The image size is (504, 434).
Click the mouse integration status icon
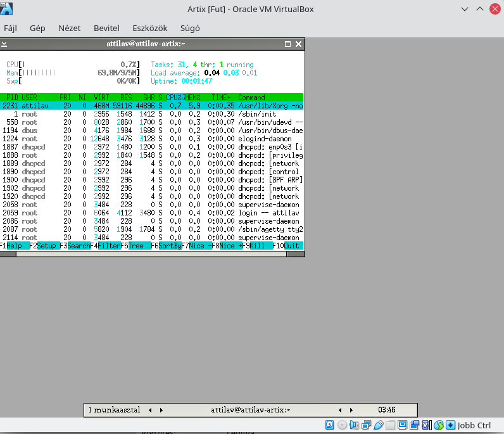pos(438,425)
